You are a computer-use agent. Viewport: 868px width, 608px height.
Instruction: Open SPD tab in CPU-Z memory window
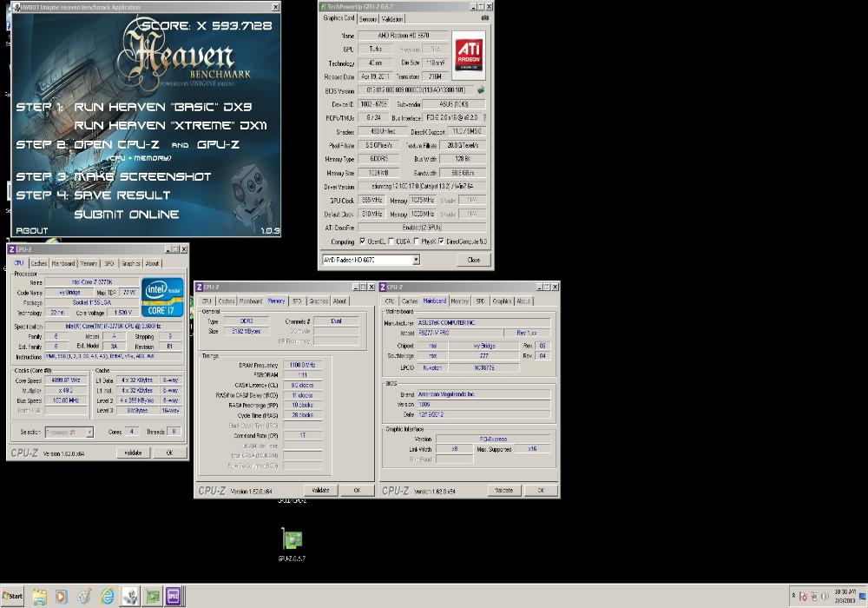click(297, 301)
